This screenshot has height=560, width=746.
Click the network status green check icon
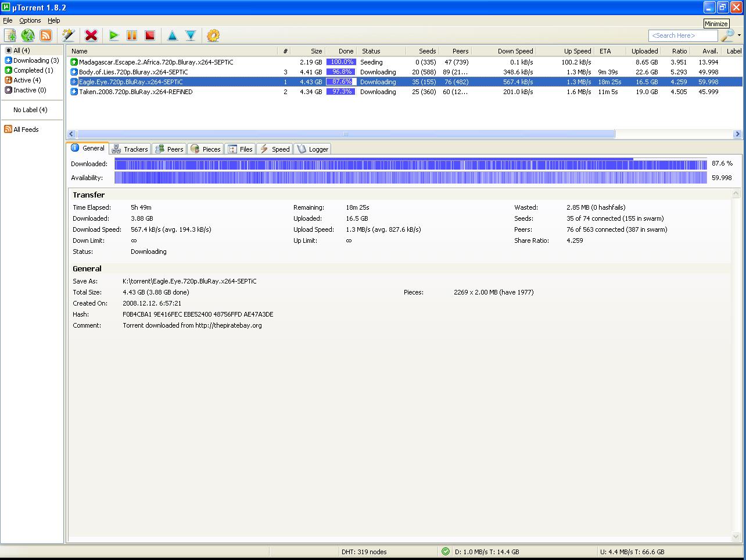pyautogui.click(x=446, y=551)
